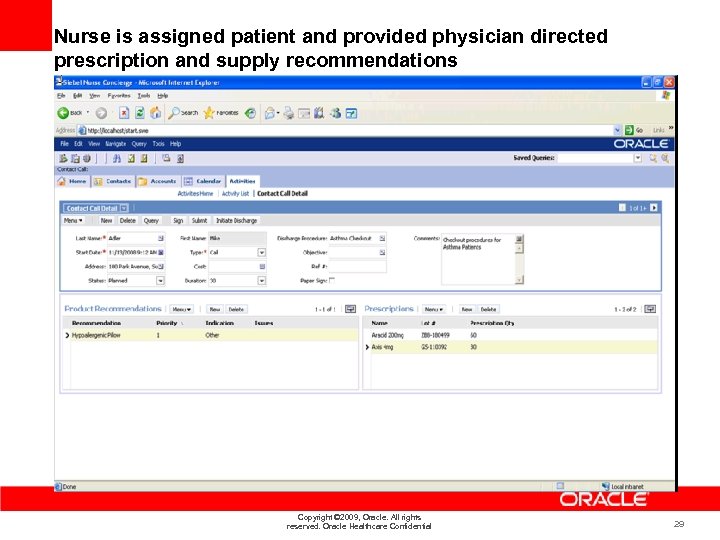
Task: Open the IE Favorites menu
Action: [x=119, y=96]
